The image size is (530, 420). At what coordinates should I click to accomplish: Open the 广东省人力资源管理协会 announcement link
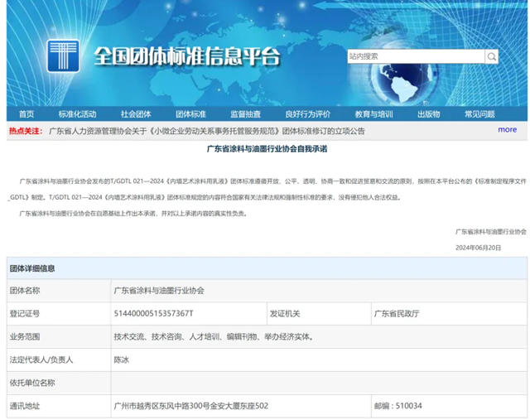(207, 131)
